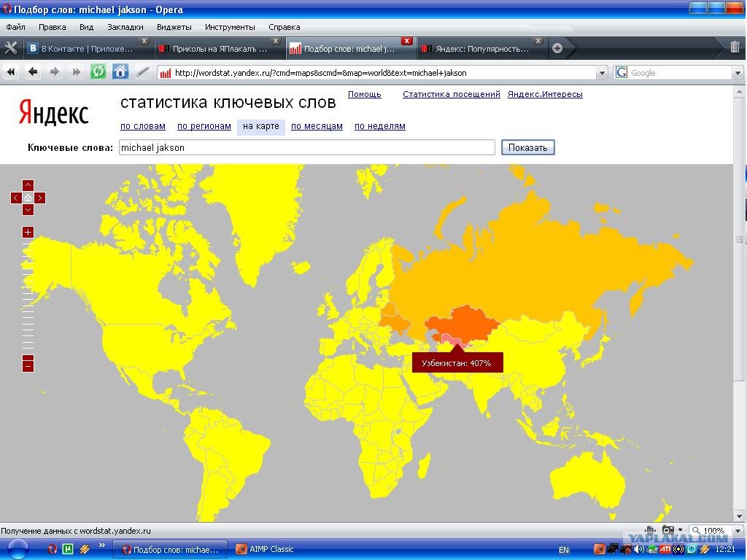
Task: Launch Opera from quick launch
Action: (x=53, y=550)
